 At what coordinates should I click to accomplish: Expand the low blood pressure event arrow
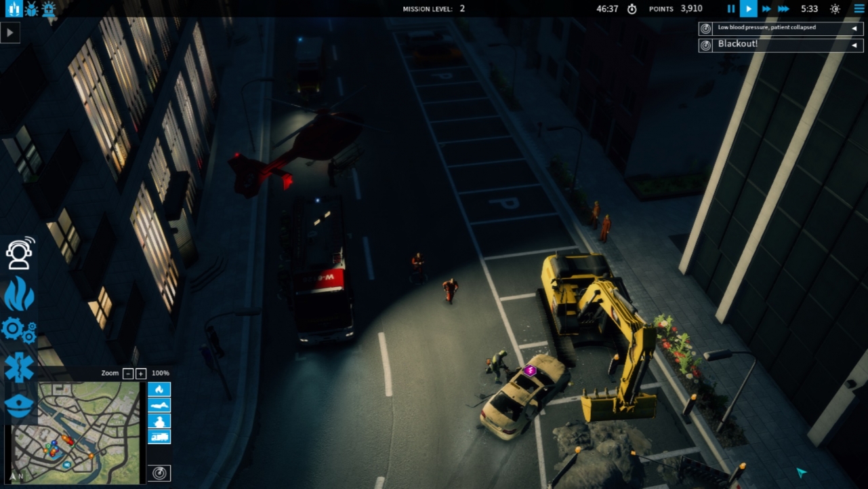(x=854, y=28)
